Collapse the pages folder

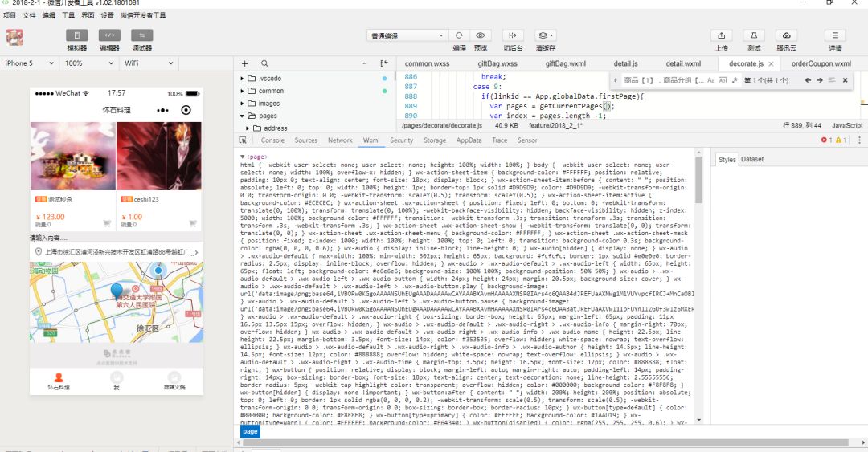(242, 116)
